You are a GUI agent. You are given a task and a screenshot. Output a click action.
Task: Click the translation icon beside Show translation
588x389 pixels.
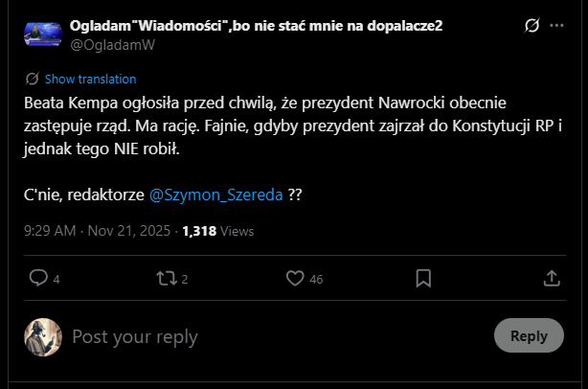32,79
